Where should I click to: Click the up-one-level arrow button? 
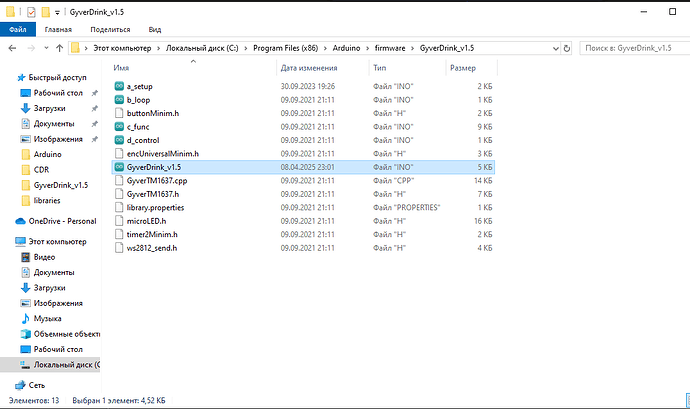[60, 47]
